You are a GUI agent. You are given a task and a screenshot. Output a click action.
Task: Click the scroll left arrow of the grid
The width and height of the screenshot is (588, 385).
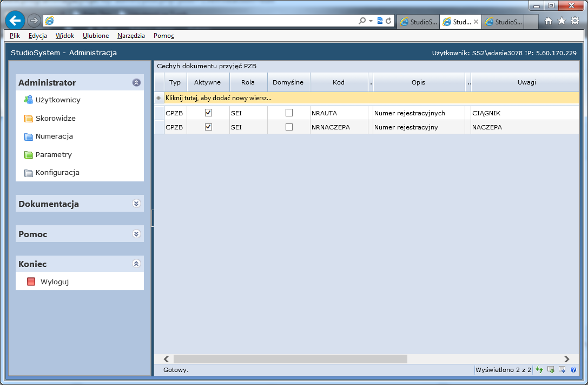pos(167,359)
